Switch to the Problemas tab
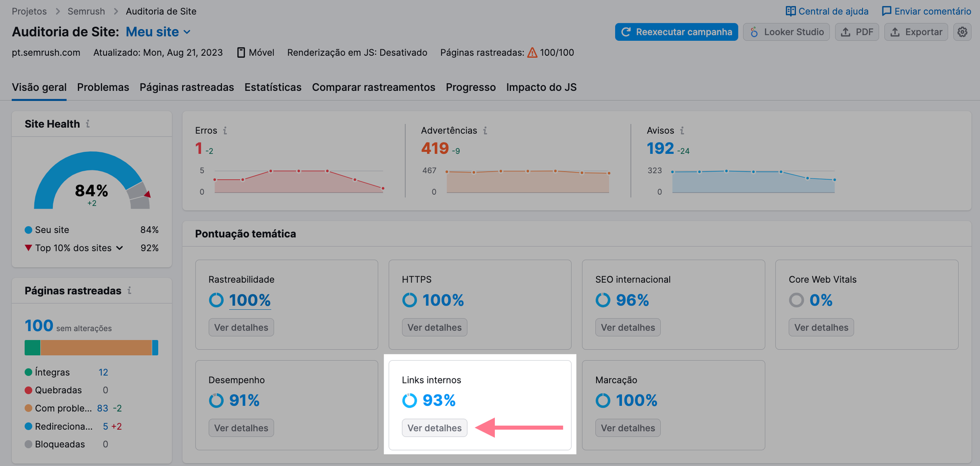 pos(103,87)
